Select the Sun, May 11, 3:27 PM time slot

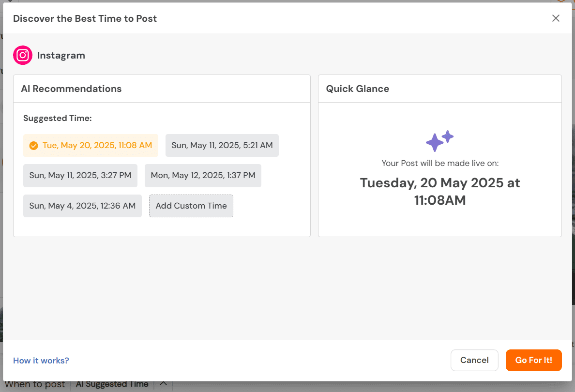(80, 175)
